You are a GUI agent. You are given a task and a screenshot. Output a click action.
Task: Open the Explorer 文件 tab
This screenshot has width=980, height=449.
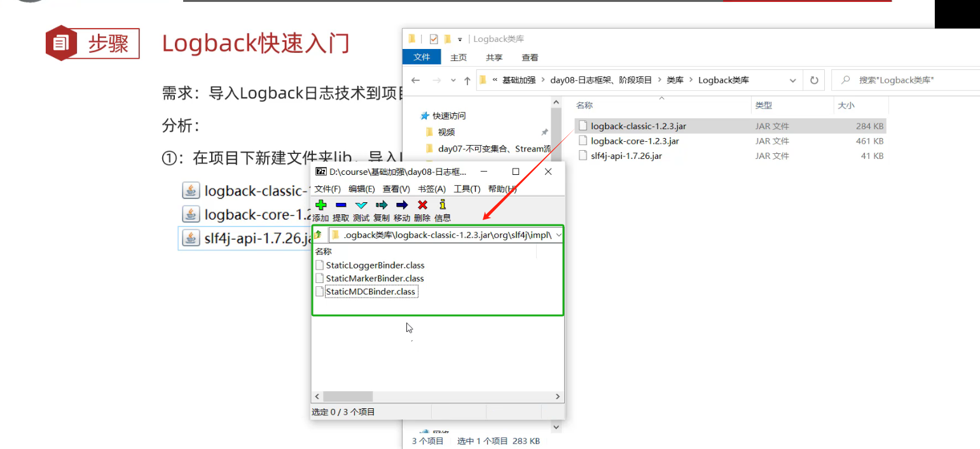[422, 57]
